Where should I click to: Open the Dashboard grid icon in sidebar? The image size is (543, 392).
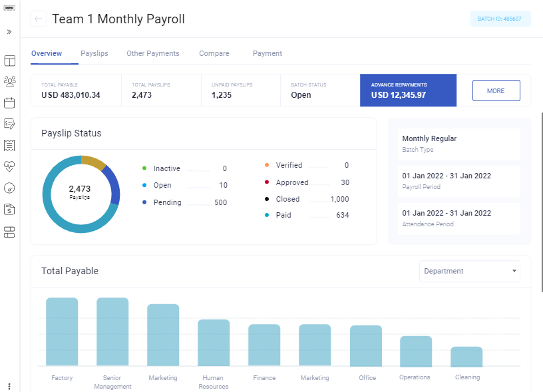click(9, 61)
